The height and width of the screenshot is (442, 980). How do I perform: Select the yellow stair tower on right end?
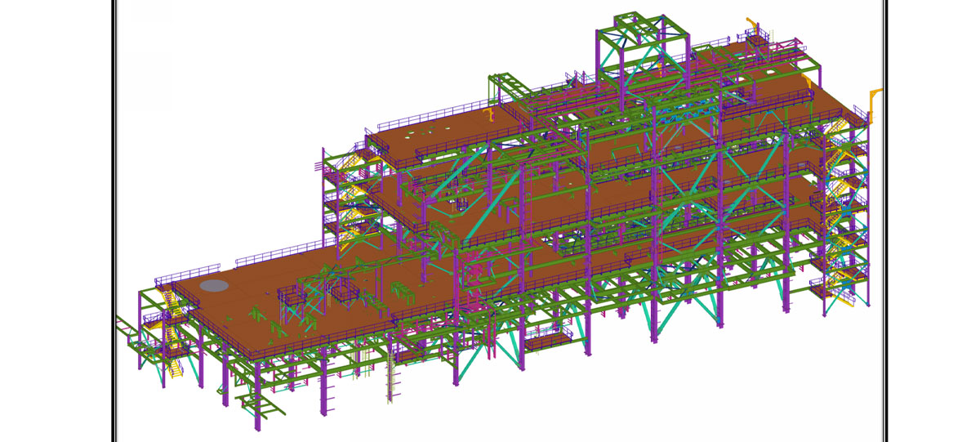838,204
